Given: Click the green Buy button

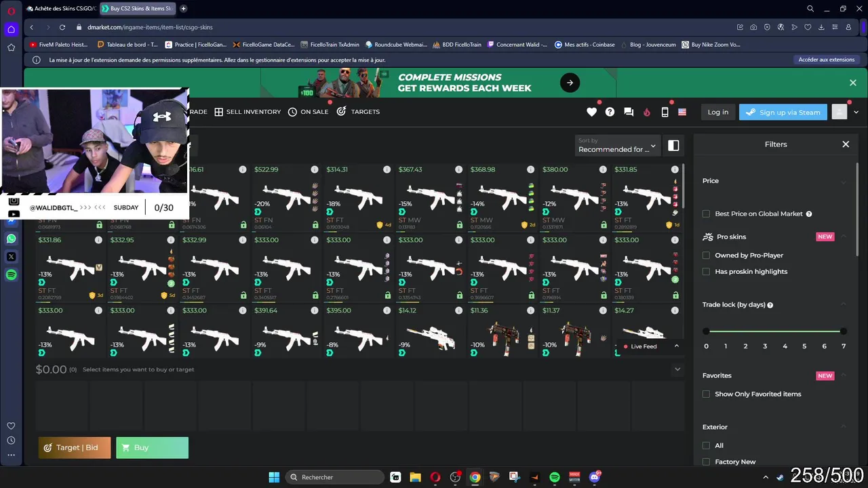Looking at the screenshot, I should 152,447.
